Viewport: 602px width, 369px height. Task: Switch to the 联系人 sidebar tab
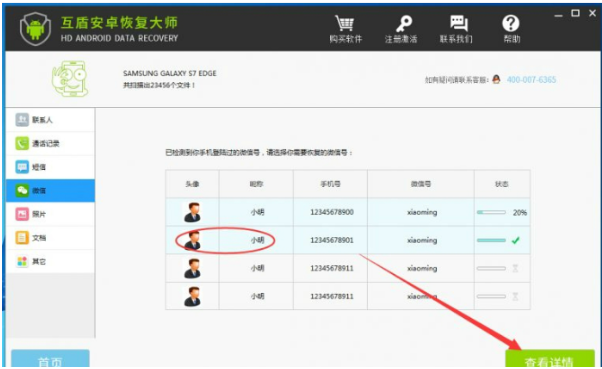(x=50, y=120)
